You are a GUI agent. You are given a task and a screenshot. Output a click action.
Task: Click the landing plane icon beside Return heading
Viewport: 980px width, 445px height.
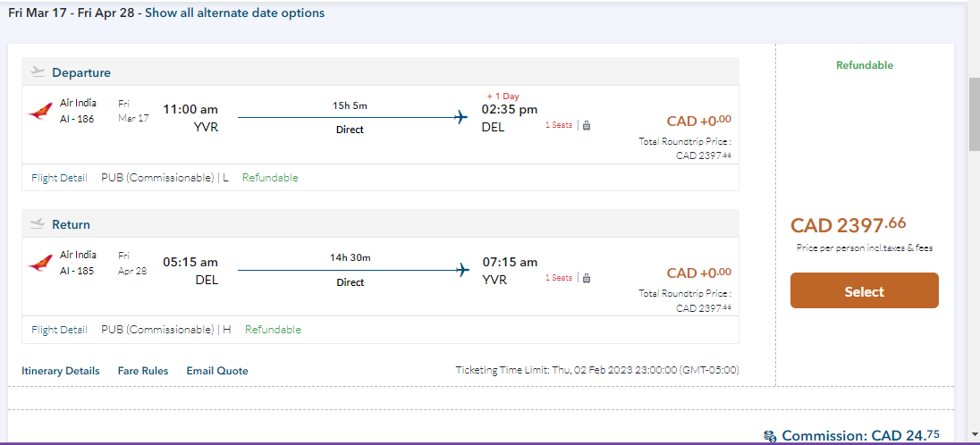[x=38, y=223]
